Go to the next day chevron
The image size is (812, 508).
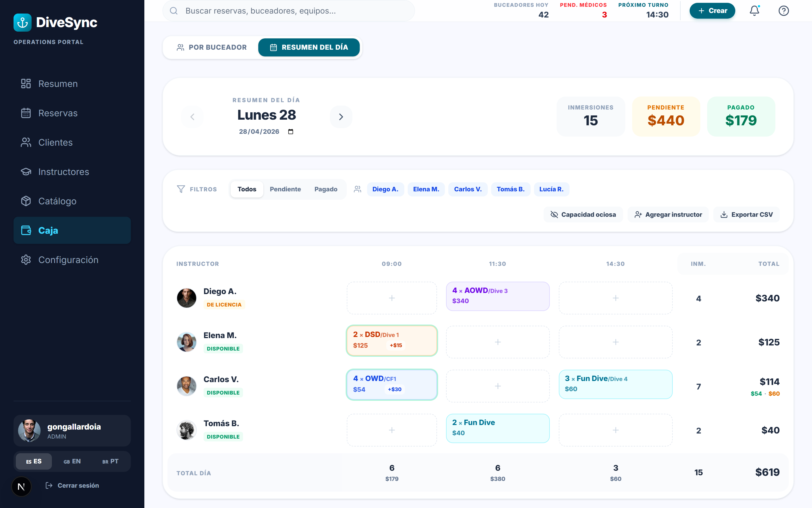341,117
